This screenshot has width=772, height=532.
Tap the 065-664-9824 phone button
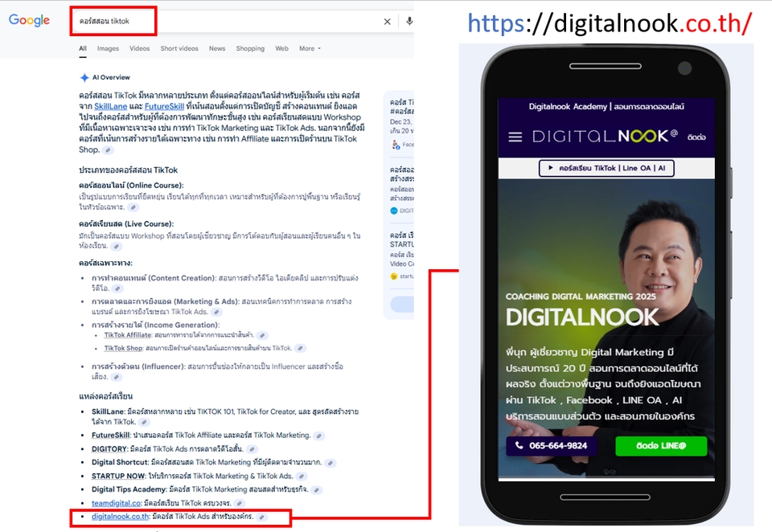click(552, 445)
